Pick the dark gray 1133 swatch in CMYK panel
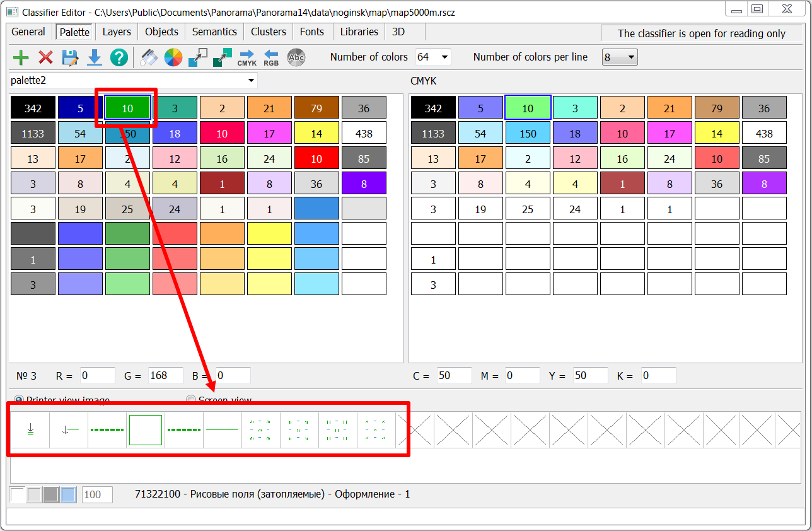This screenshot has width=812, height=531. coord(433,133)
